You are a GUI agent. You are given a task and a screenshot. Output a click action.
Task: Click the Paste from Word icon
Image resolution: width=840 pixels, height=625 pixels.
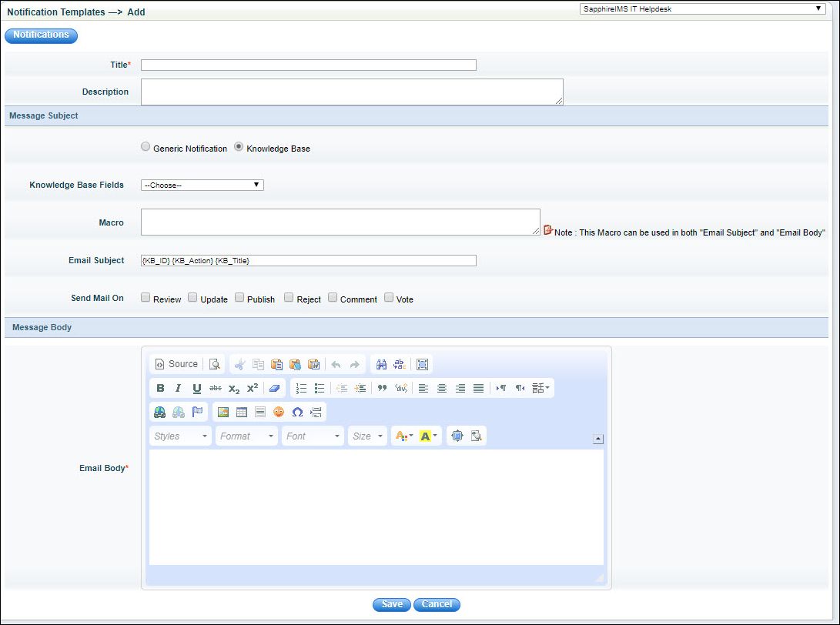[x=314, y=364]
